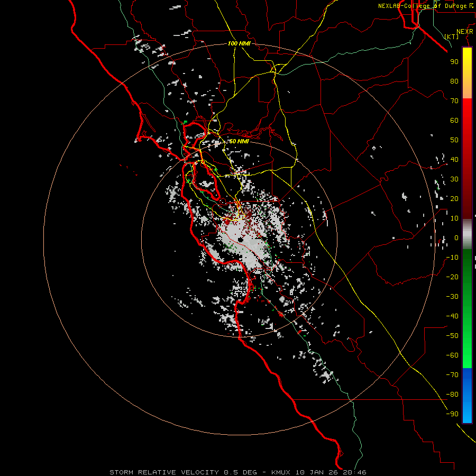Select the "70" velocity scale value
This screenshot has width=476, height=476.
pos(454,101)
